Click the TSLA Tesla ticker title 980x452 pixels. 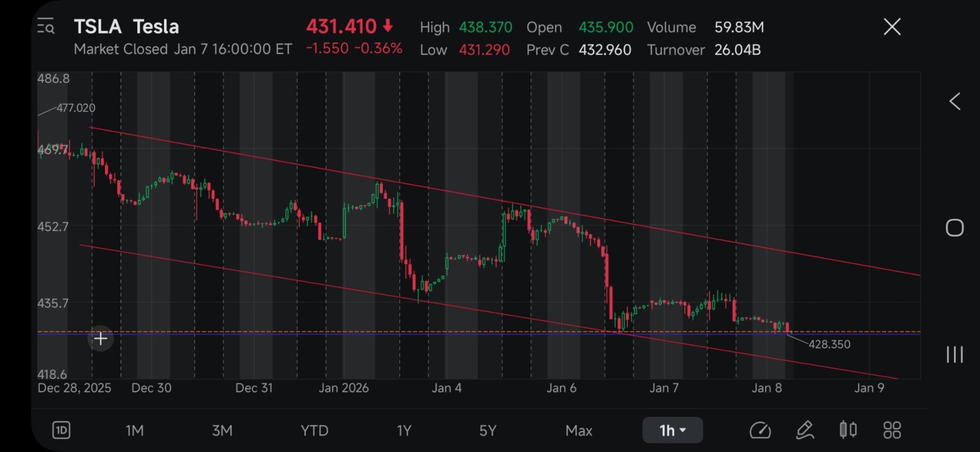126,26
